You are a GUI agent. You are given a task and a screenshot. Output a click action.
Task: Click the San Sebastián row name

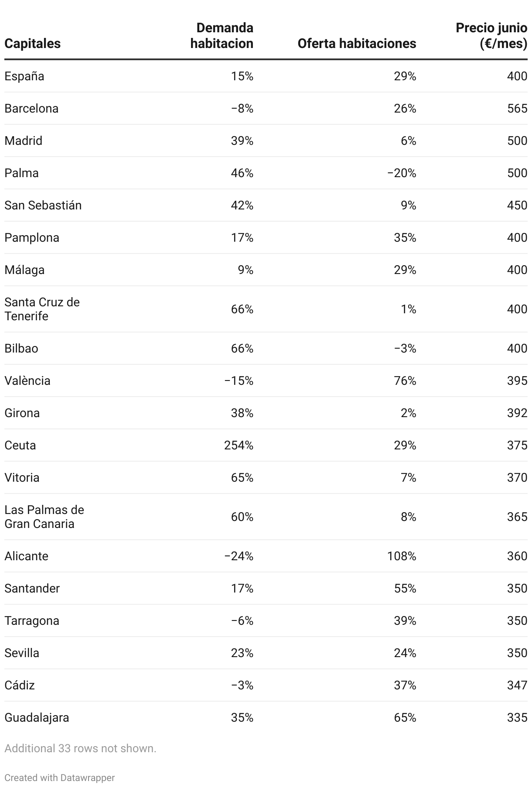[x=43, y=206]
